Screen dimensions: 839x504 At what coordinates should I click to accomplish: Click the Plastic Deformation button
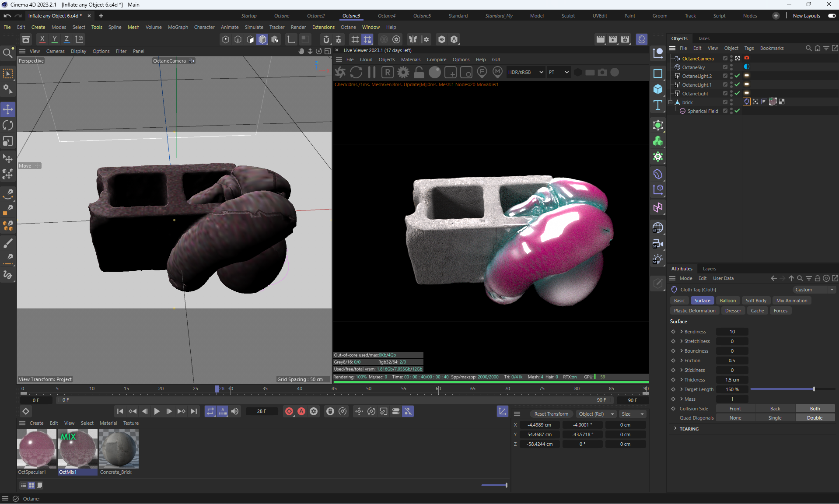(x=695, y=311)
